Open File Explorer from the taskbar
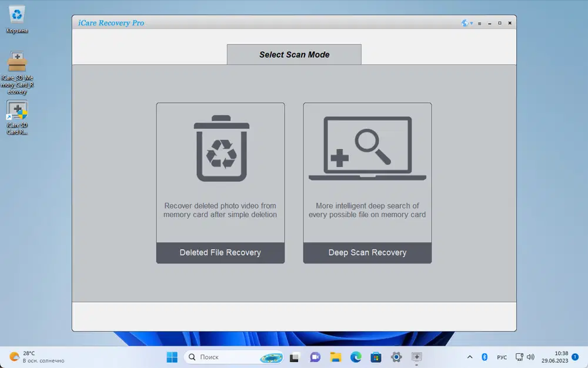Image resolution: width=588 pixels, height=368 pixels. 335,357
